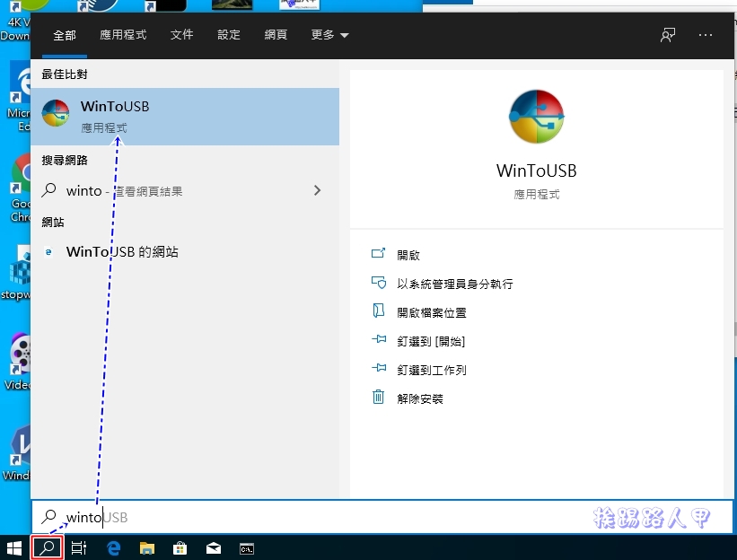Switch to the 應用程式 tab

(x=123, y=35)
